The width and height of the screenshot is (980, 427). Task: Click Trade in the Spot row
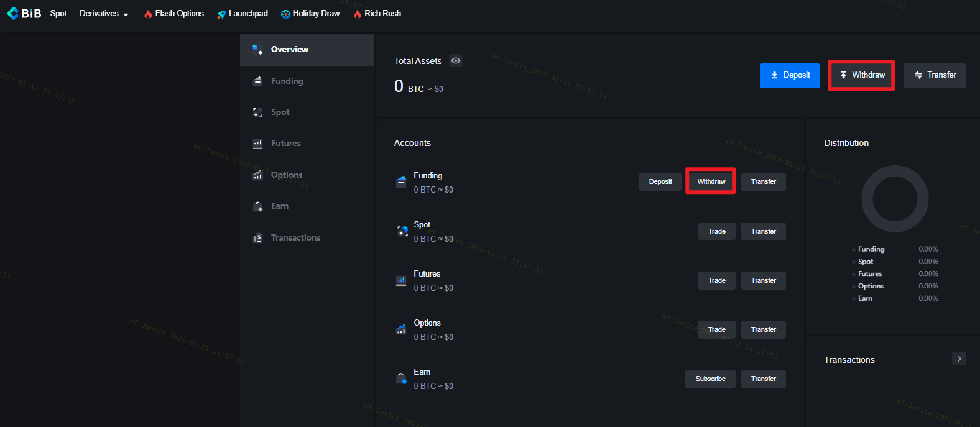click(x=717, y=231)
